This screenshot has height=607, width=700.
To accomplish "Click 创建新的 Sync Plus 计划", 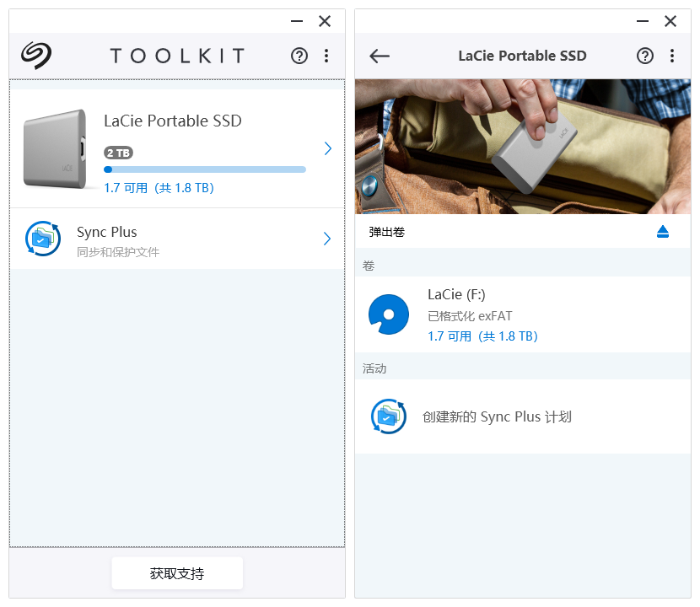I will click(497, 416).
